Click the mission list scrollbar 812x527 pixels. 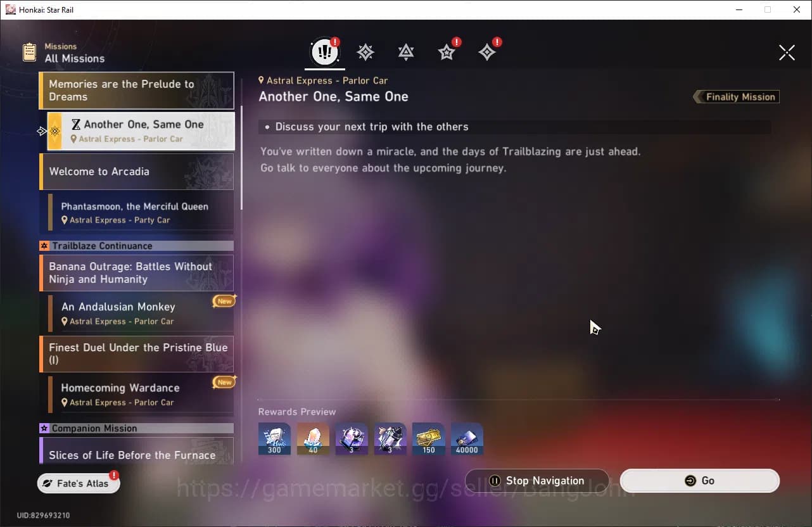pyautogui.click(x=241, y=158)
